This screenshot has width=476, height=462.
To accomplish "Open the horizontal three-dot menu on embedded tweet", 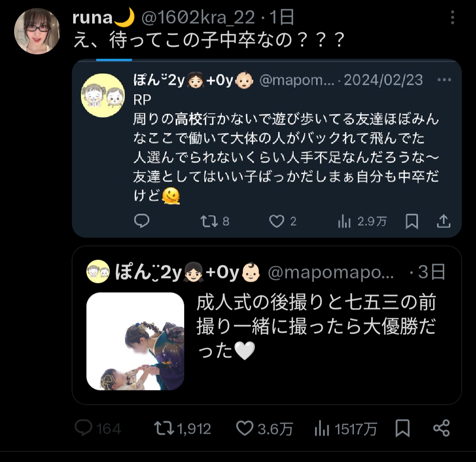I will pos(444,80).
